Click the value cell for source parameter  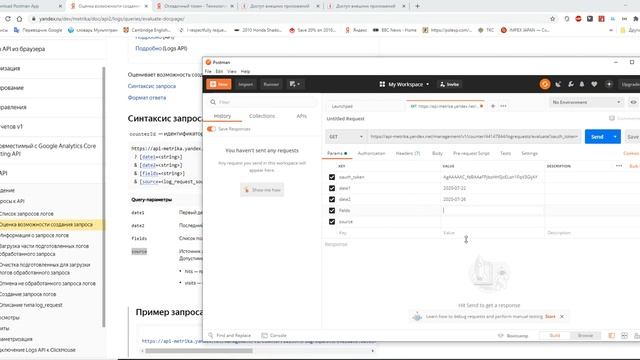(x=492, y=222)
